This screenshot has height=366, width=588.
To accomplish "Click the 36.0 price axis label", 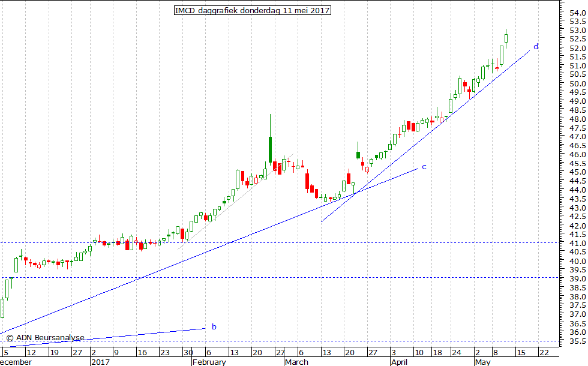I will 577,332.
